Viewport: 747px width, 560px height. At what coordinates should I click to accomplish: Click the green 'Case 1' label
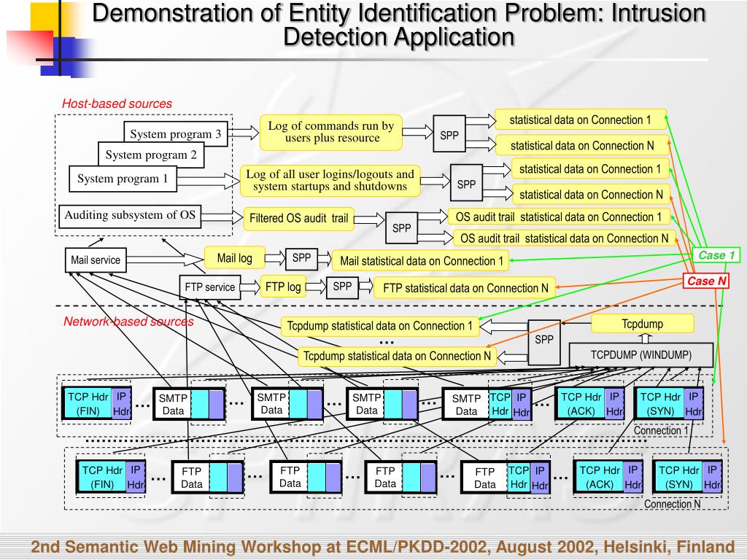click(716, 255)
